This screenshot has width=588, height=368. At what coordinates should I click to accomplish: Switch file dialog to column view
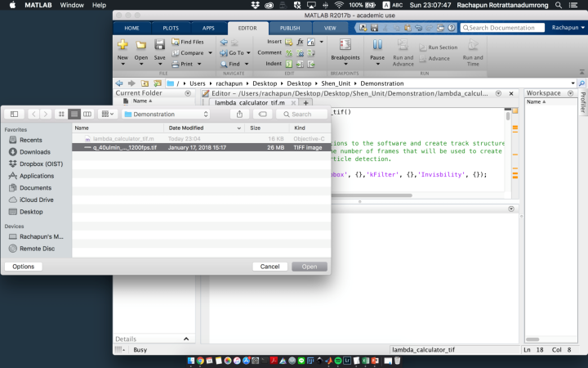[x=87, y=114]
